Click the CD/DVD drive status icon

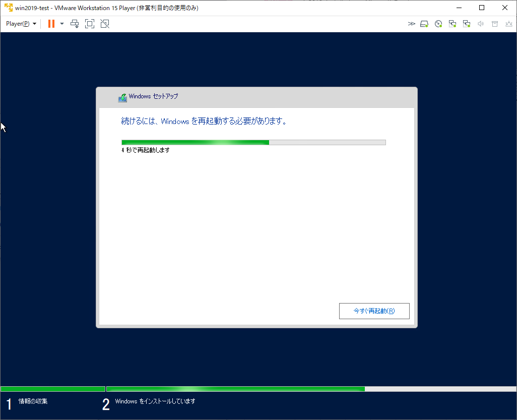tap(438, 24)
